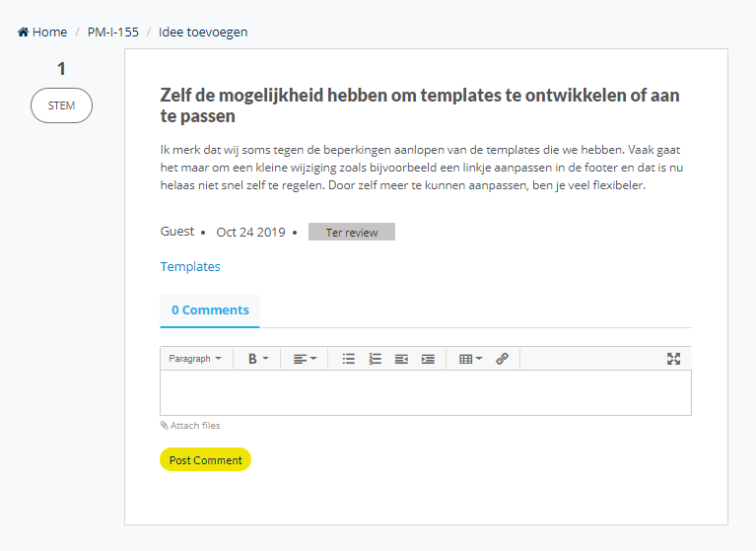The image size is (756, 551).
Task: Open the Paragraph format dropdown
Action: pos(195,359)
